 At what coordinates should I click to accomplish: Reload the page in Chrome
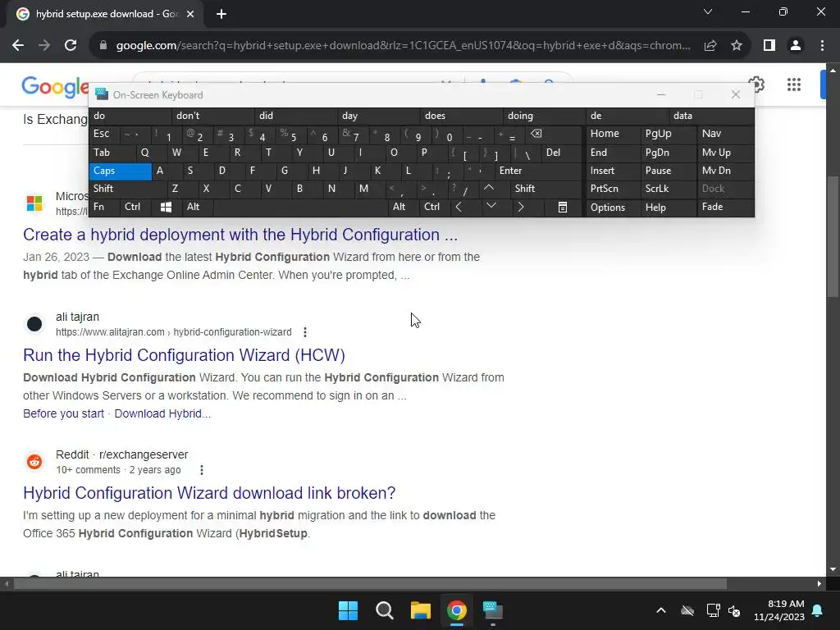pos(71,46)
